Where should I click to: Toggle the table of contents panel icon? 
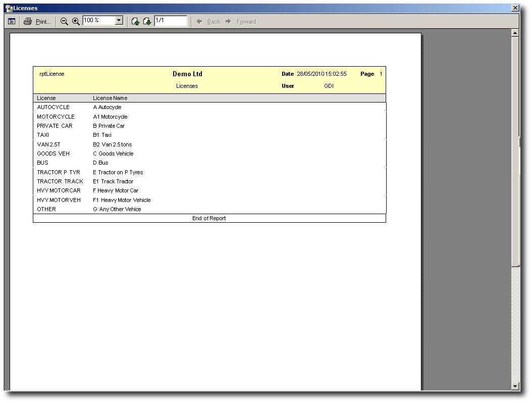tap(12, 21)
